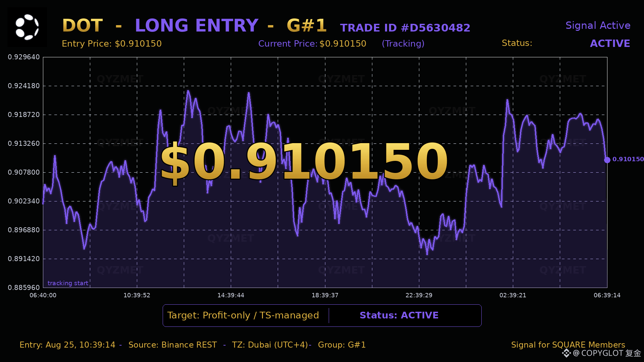Click the "06:40:00" time axis label

click(43, 295)
